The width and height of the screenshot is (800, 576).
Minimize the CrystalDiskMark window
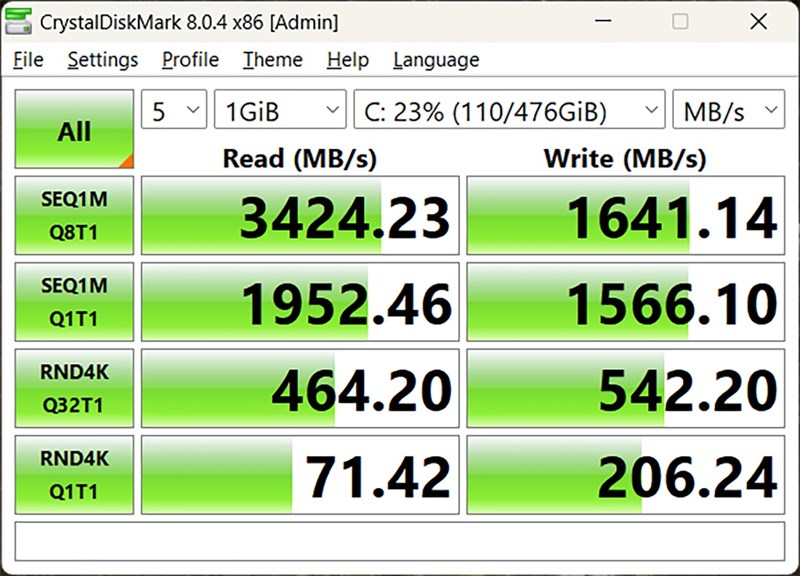coord(603,21)
